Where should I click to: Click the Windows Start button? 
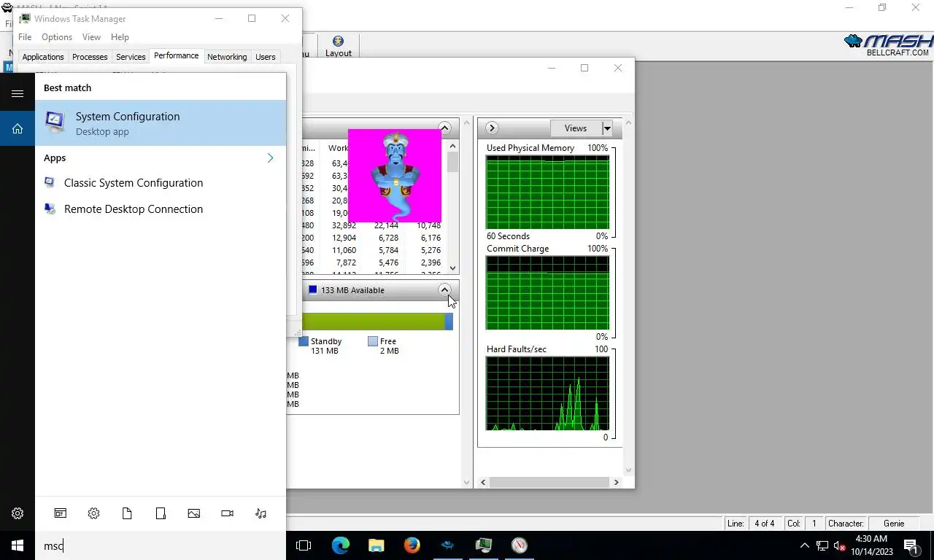click(18, 545)
